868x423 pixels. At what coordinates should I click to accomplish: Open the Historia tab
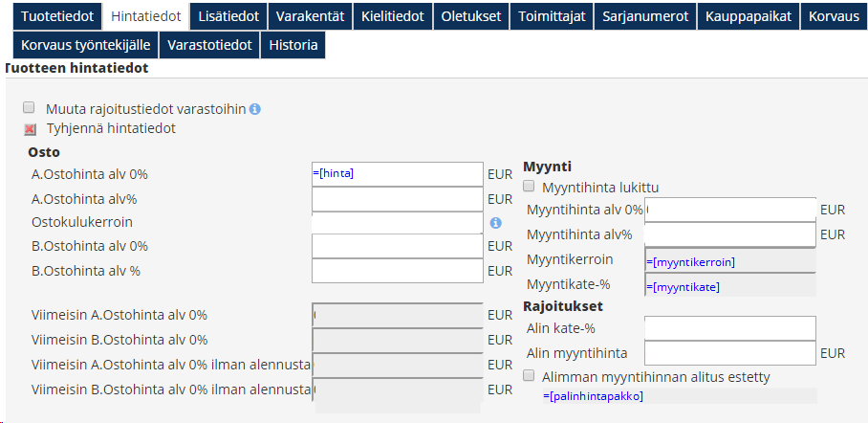[x=293, y=45]
